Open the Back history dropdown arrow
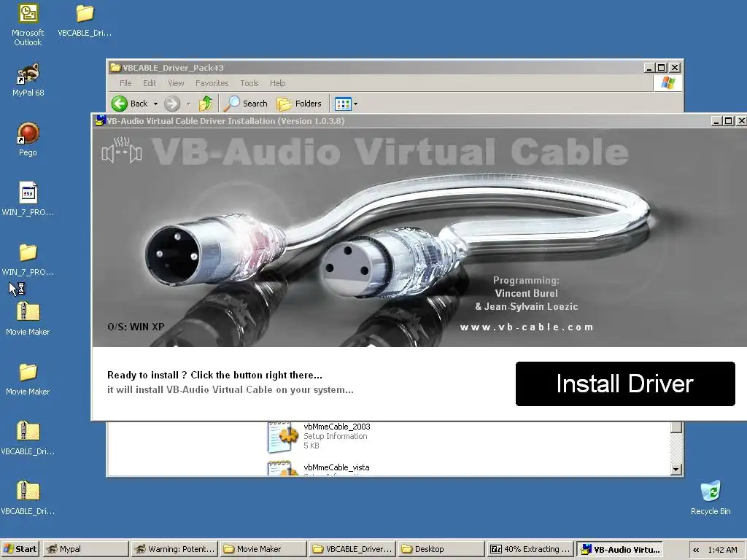This screenshot has height=560, width=747. 155,104
